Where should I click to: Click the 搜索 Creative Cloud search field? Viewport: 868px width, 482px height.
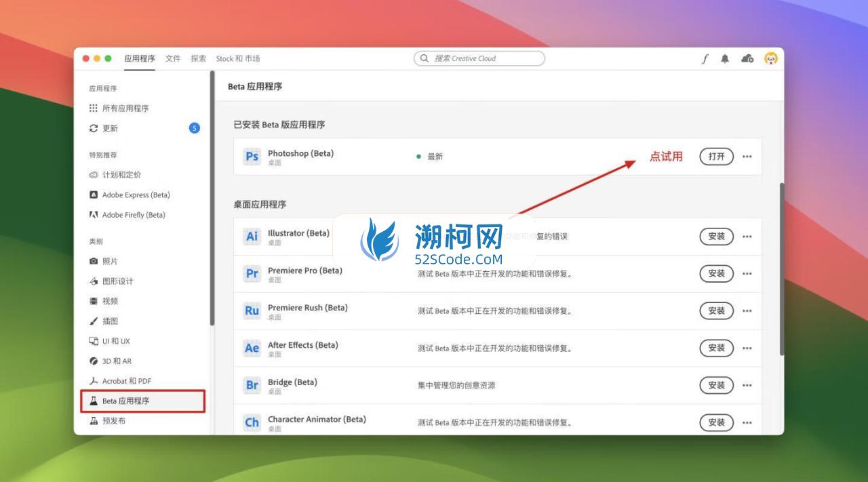pyautogui.click(x=479, y=59)
